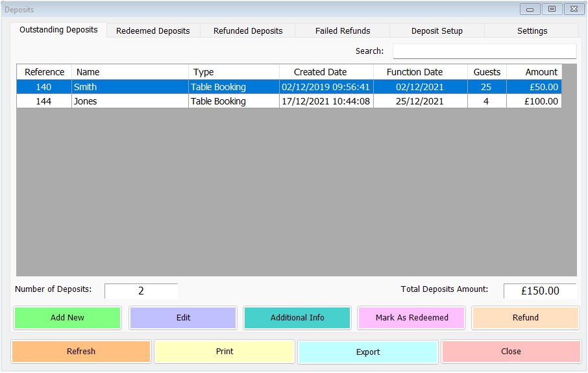The image size is (588, 373).
Task: Click function date 02/12/2021
Action: (x=421, y=87)
